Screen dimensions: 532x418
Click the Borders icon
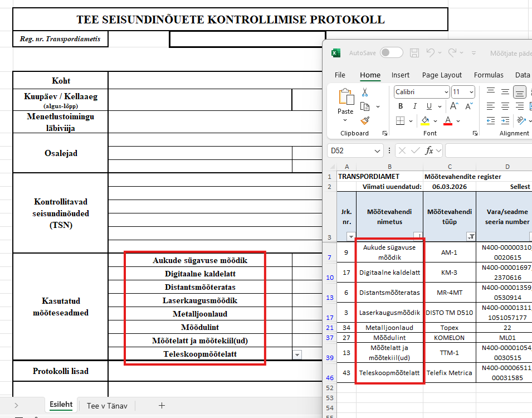[400, 120]
